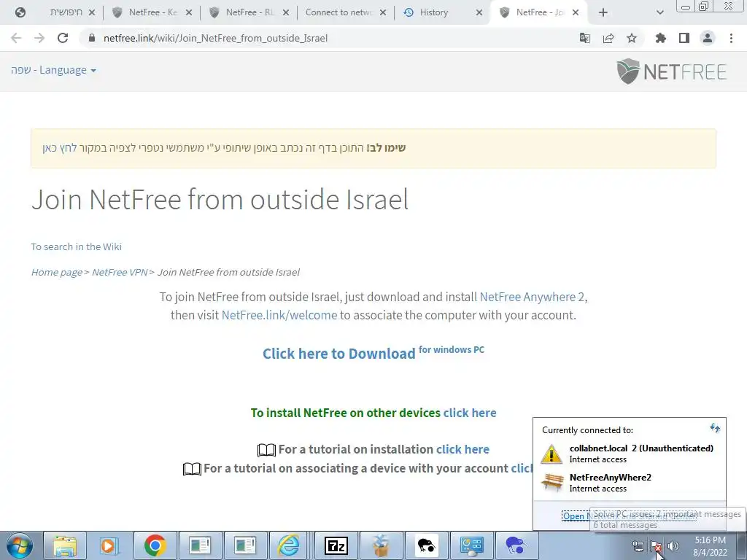Open Internet Explorer from the taskbar
The width and height of the screenshot is (747, 560).
[x=289, y=545]
